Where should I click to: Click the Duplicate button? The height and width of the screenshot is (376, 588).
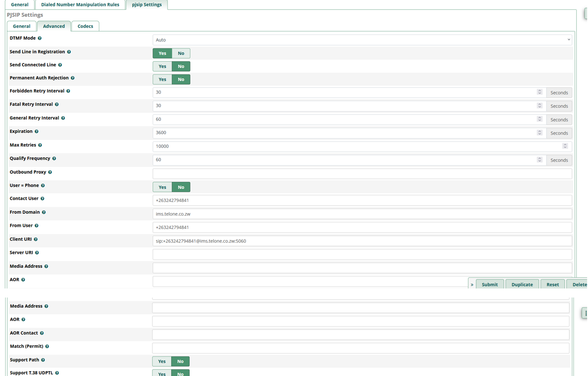tap(522, 285)
